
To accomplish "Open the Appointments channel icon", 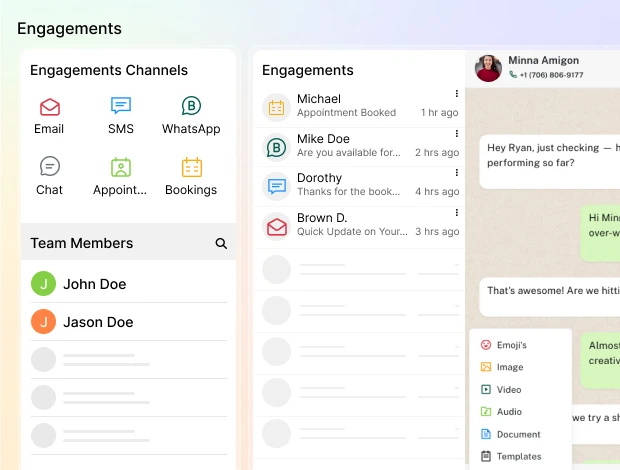I will [x=121, y=167].
